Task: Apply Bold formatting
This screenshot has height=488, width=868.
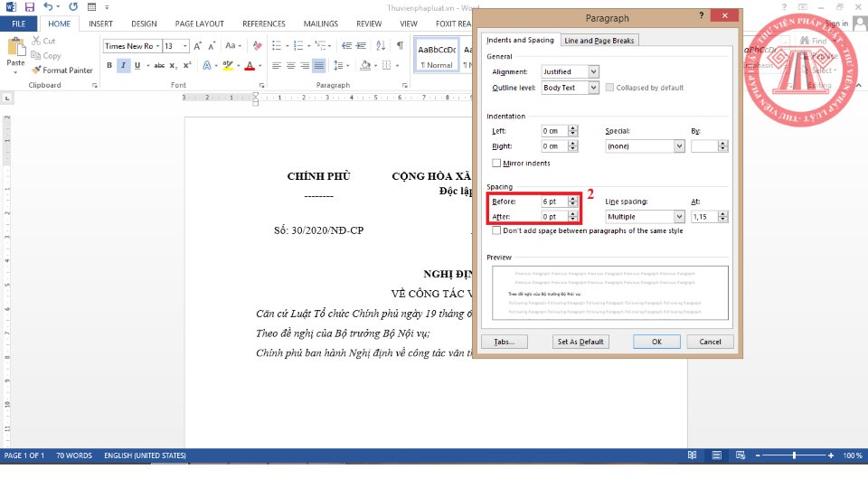Action: point(109,65)
